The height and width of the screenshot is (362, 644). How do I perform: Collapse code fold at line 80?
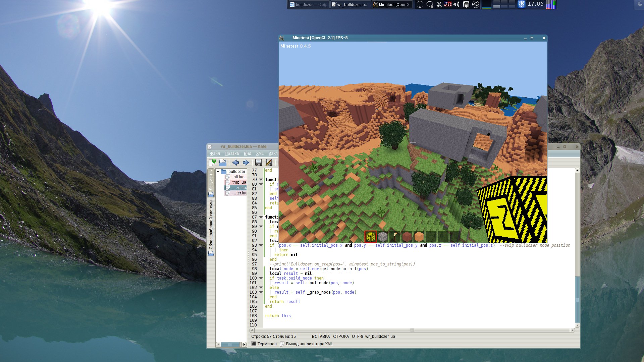click(x=261, y=184)
